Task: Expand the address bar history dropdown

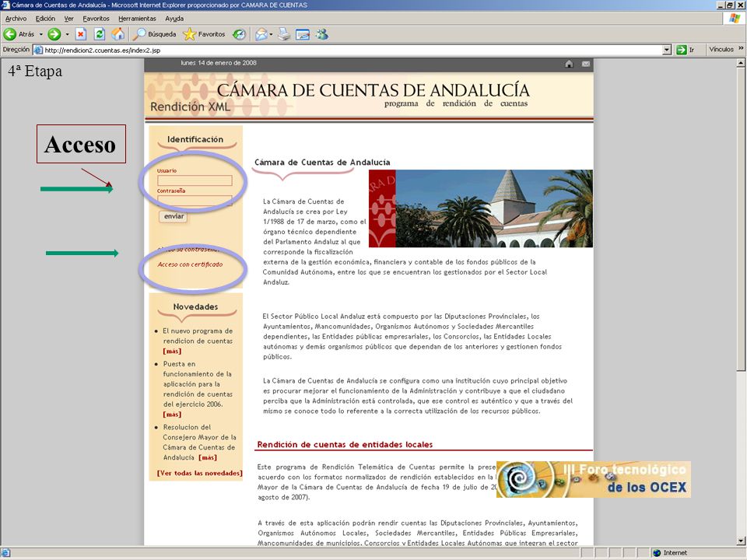Action: click(x=667, y=50)
